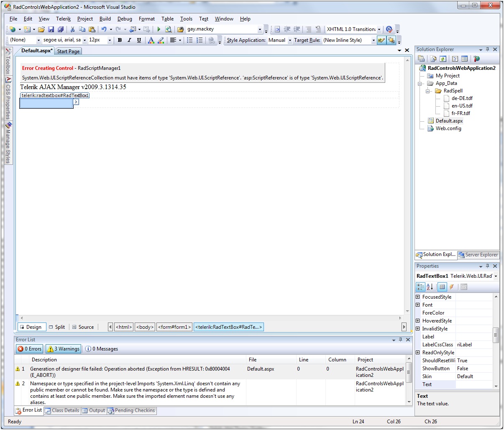Toggle the Categorized view in Properties
The image size is (504, 430).
coord(420,287)
